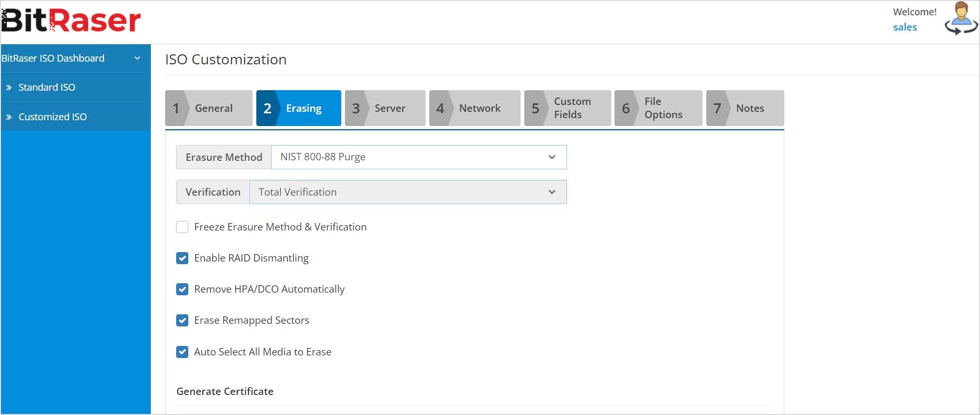Click the Standard ISO double-arrow icon
The image size is (980, 415).
tap(9, 88)
